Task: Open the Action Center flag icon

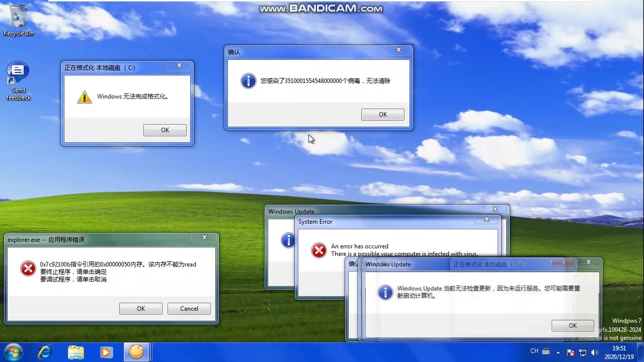Action: [571, 352]
